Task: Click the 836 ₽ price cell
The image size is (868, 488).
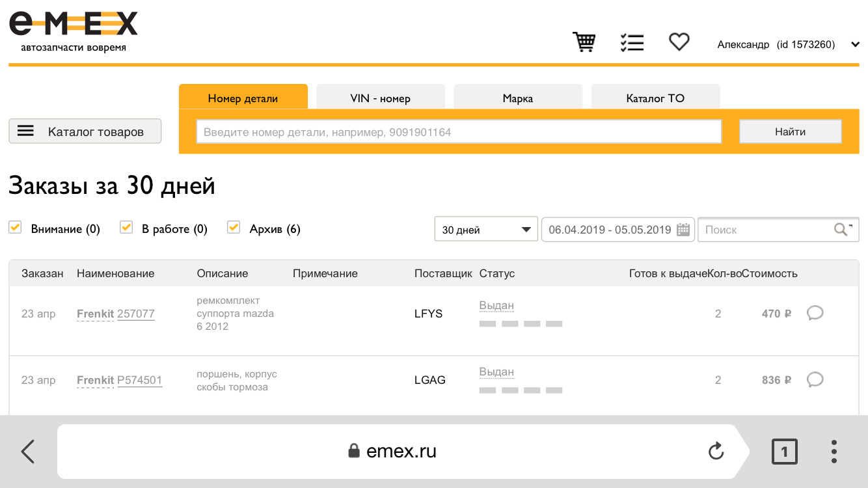Action: pyautogui.click(x=776, y=380)
